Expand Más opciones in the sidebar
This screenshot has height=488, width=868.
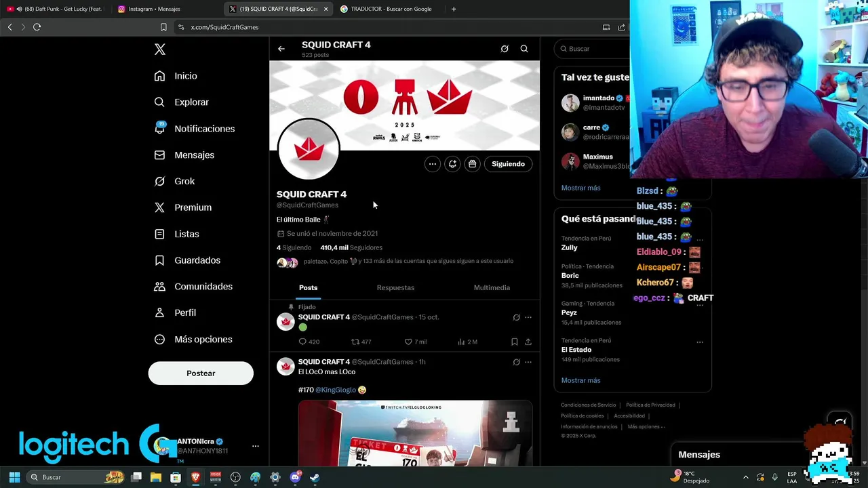193,340
